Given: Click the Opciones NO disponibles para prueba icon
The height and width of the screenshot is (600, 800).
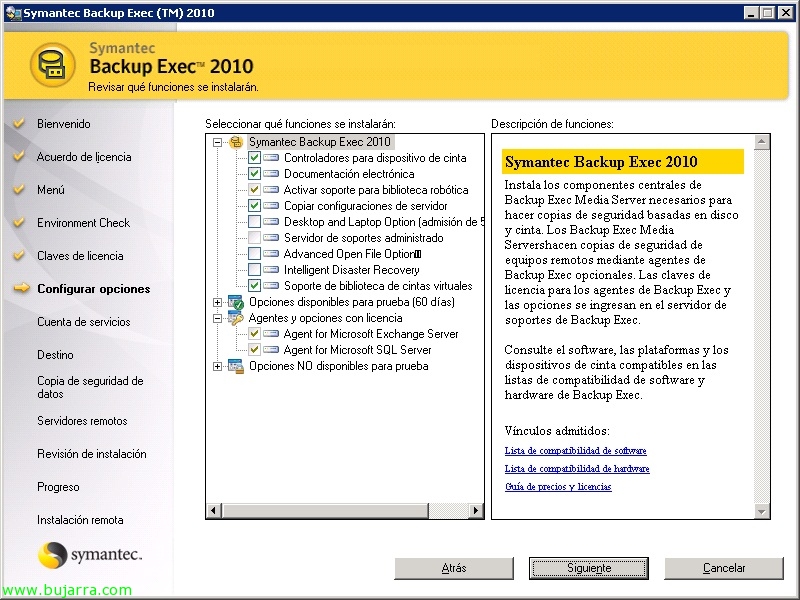Looking at the screenshot, I should [x=236, y=366].
